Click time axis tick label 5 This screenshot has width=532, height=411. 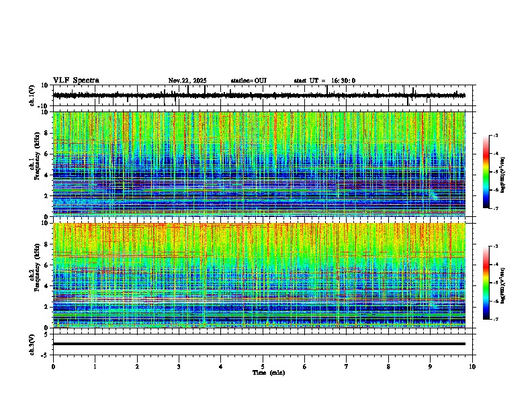pos(263,367)
